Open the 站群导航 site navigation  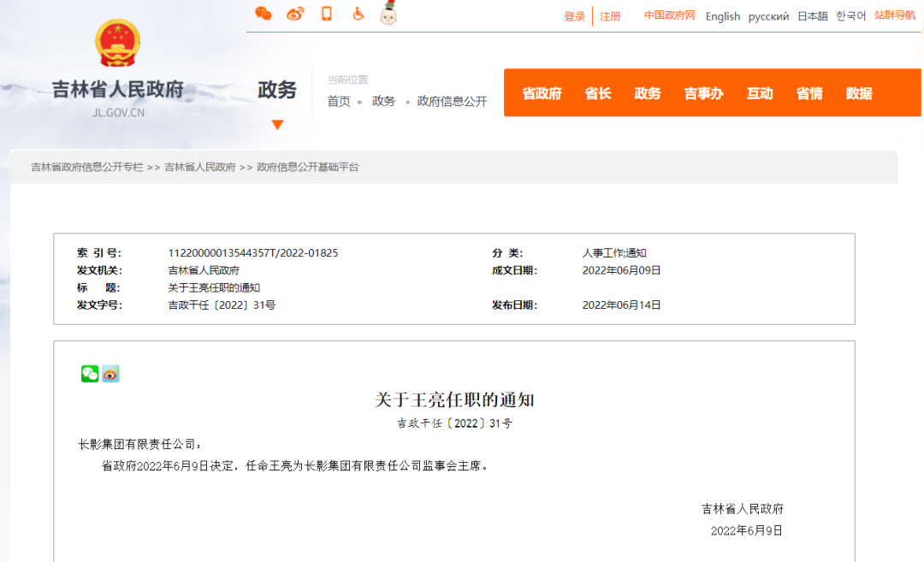tap(895, 15)
